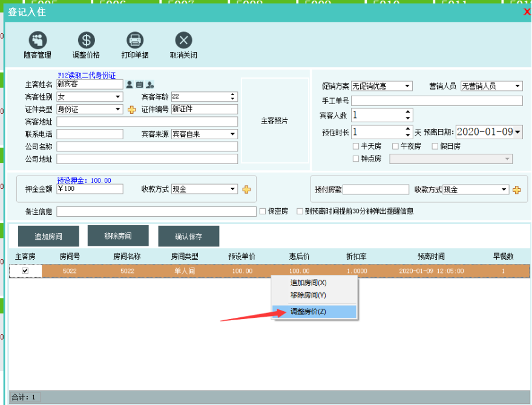Viewport: 532px width, 405px height.
Task: Click the 移除房间 button
Action: click(118, 235)
